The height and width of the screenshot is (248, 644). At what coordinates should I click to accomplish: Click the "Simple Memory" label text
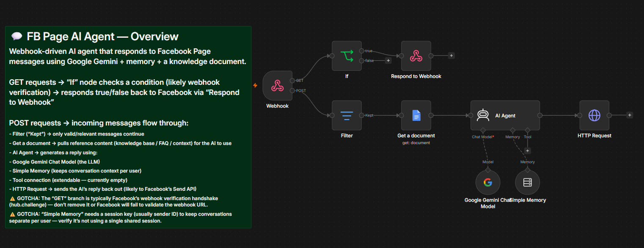tap(528, 200)
